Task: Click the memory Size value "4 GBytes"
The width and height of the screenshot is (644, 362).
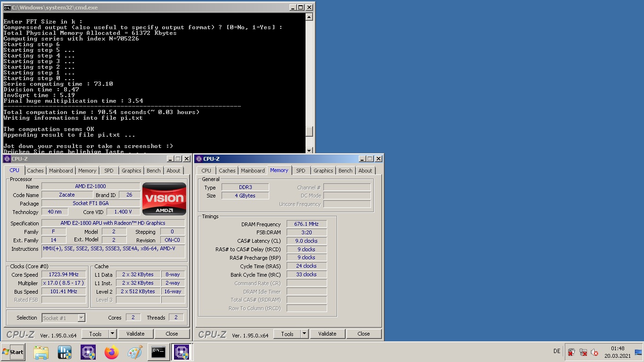Action: (245, 196)
